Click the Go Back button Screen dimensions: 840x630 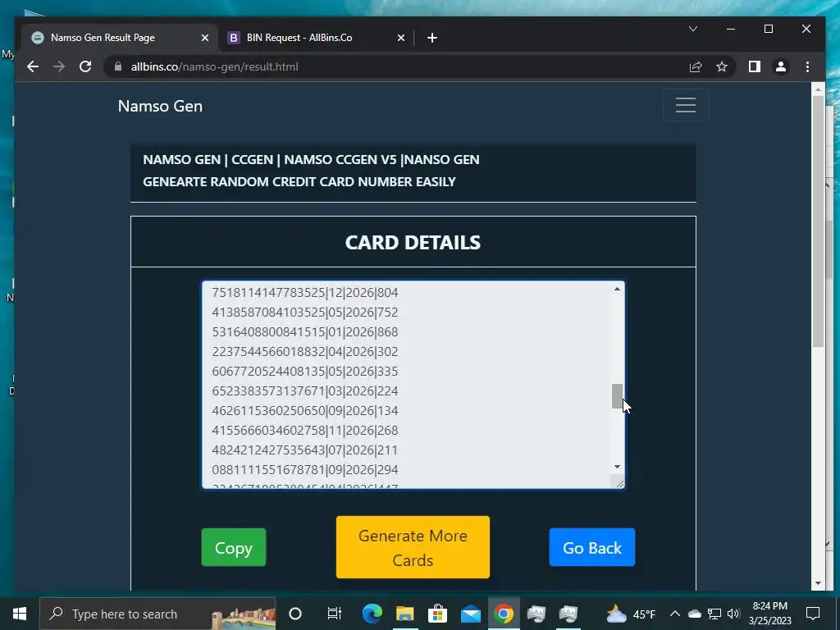[x=592, y=547]
